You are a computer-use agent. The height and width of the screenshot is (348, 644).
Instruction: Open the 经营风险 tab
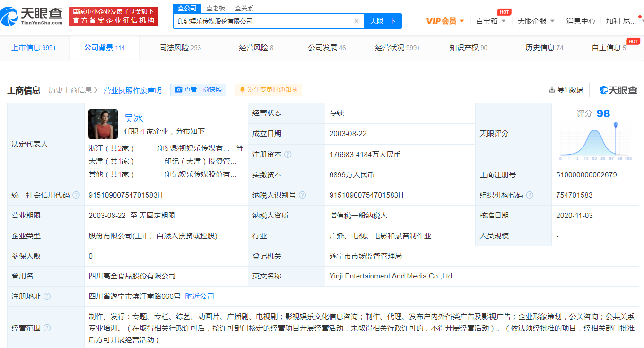click(256, 48)
